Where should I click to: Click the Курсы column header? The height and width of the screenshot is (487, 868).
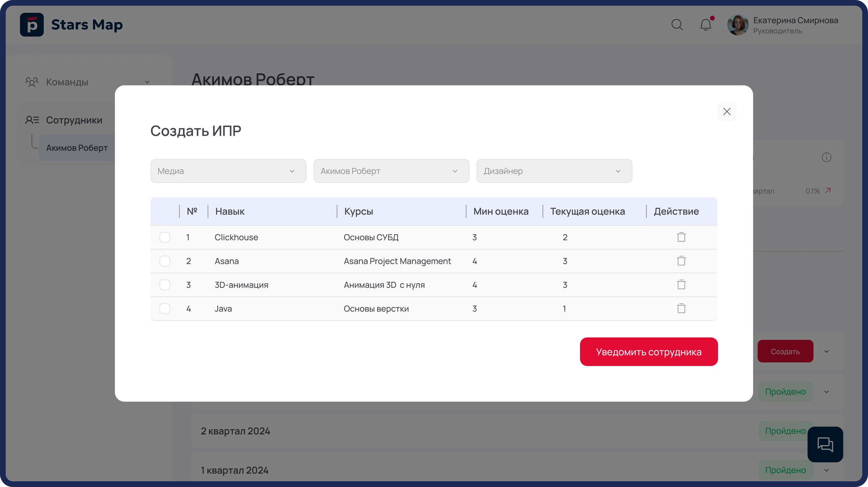pos(359,211)
